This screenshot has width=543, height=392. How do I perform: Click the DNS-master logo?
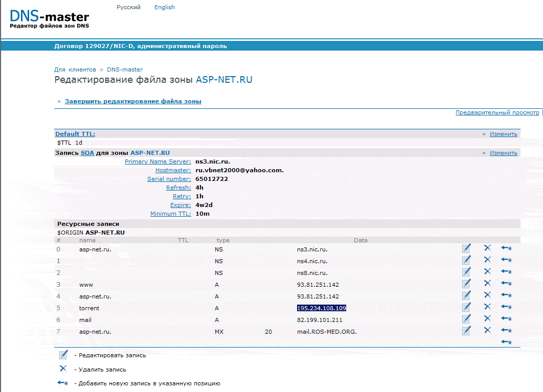[49, 19]
